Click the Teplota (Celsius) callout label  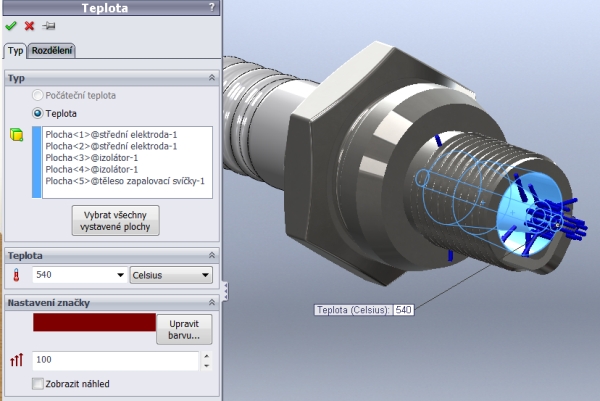pos(353,310)
